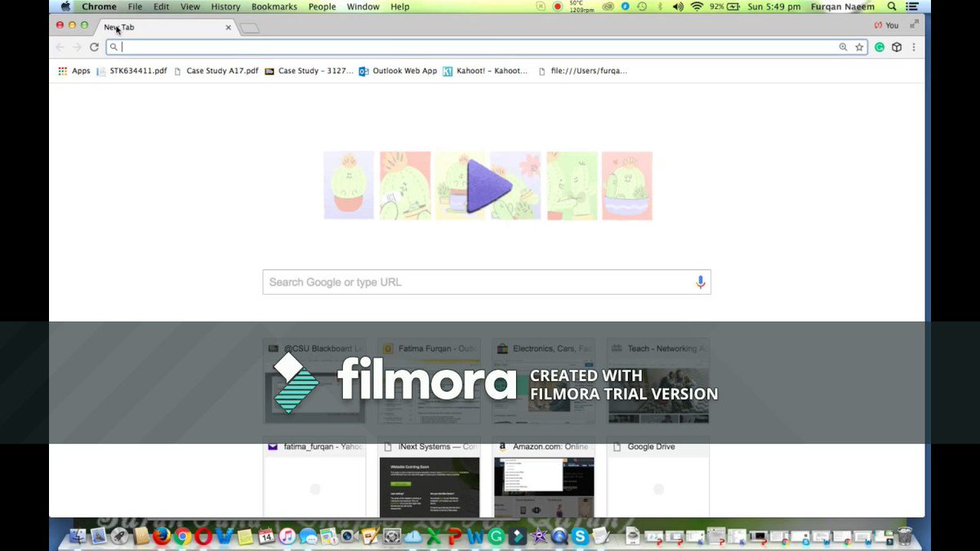Click the Wi-Fi status icon
This screenshot has width=980, height=551.
697,7
